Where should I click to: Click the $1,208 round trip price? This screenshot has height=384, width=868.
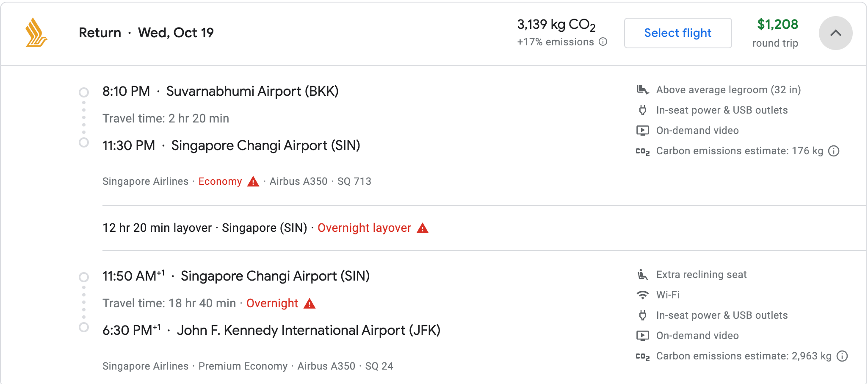coord(777,25)
